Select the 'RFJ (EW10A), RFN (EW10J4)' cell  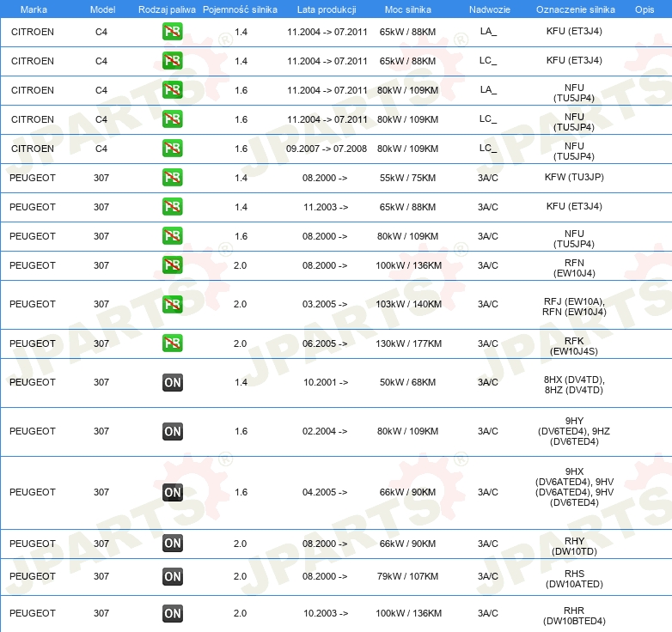click(x=574, y=307)
